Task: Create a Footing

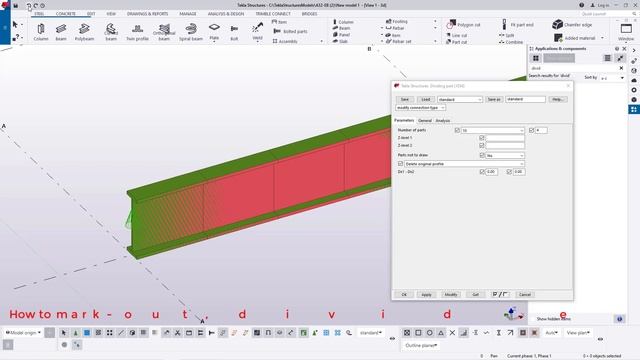Action: coord(396,21)
